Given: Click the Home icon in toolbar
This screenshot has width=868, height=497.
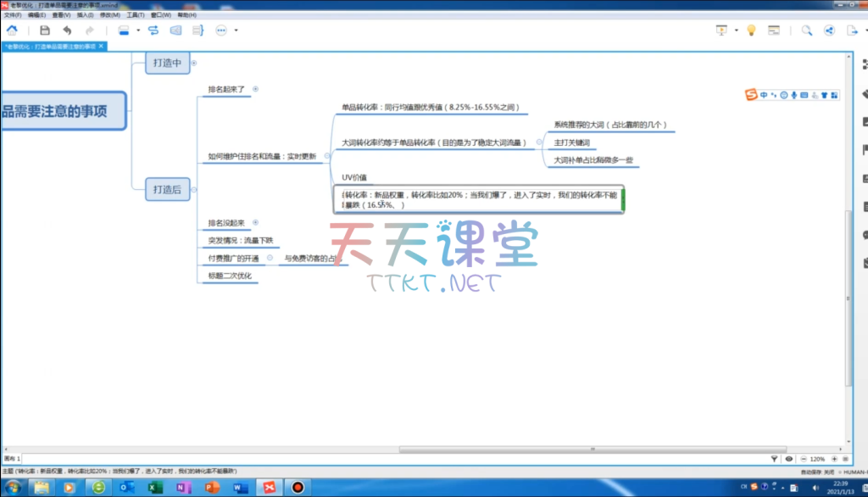Looking at the screenshot, I should [12, 31].
